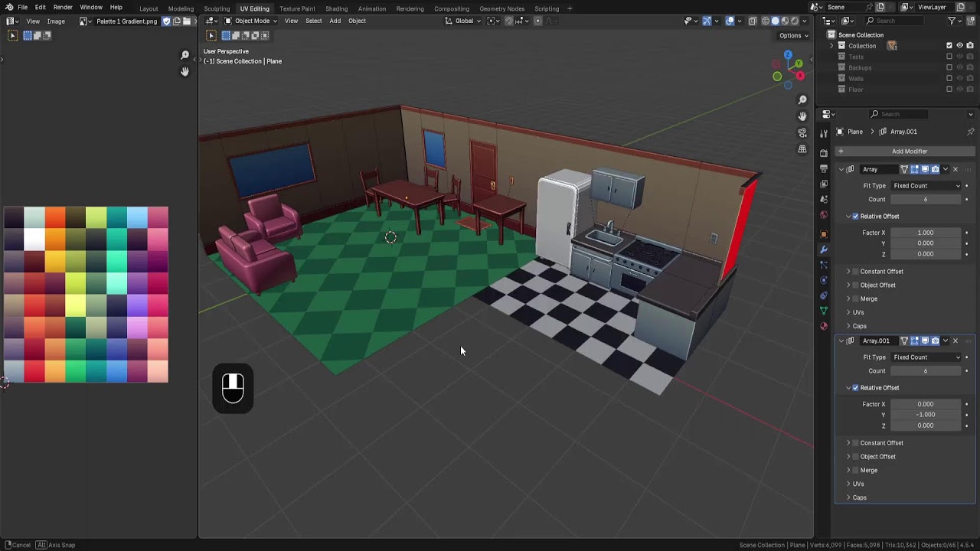Open Fit Type dropdown of Array.001 modifier

[x=926, y=357]
